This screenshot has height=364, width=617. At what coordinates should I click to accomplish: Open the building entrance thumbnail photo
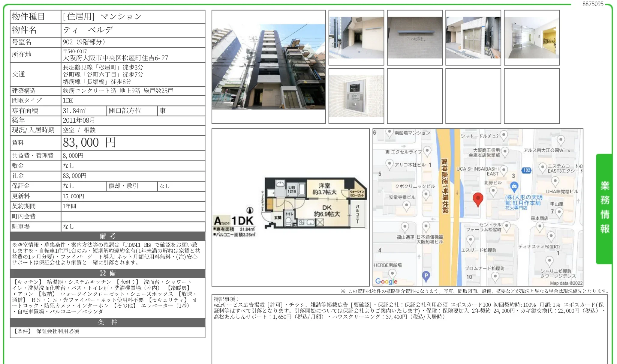coord(356,37)
